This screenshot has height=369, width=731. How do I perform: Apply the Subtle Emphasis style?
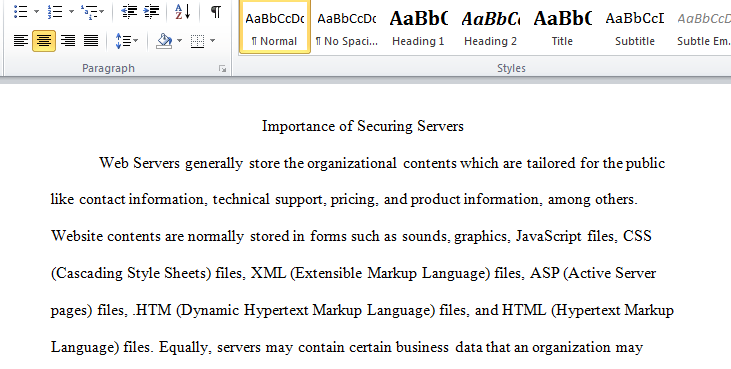tap(703, 27)
